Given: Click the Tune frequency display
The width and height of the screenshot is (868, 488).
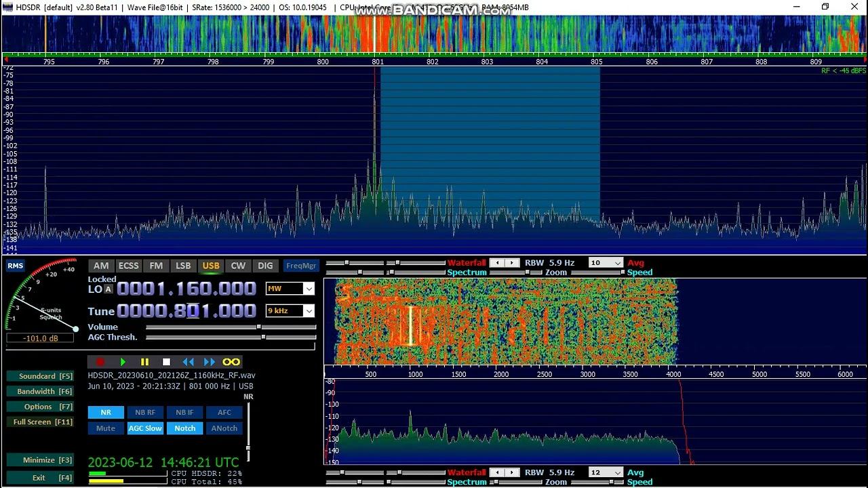Looking at the screenshot, I should tap(186, 311).
